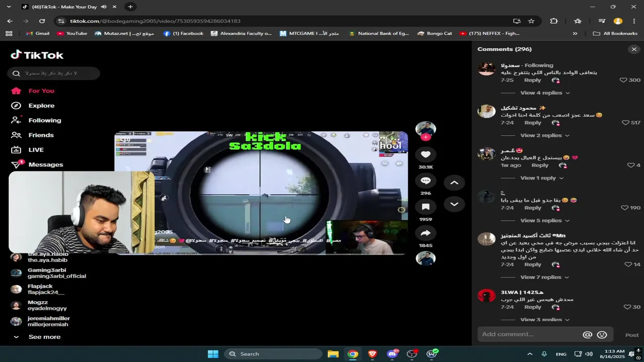Reply to the 3LWA | 1425 comment
This screenshot has width=644, height=362.
pyautogui.click(x=532, y=307)
